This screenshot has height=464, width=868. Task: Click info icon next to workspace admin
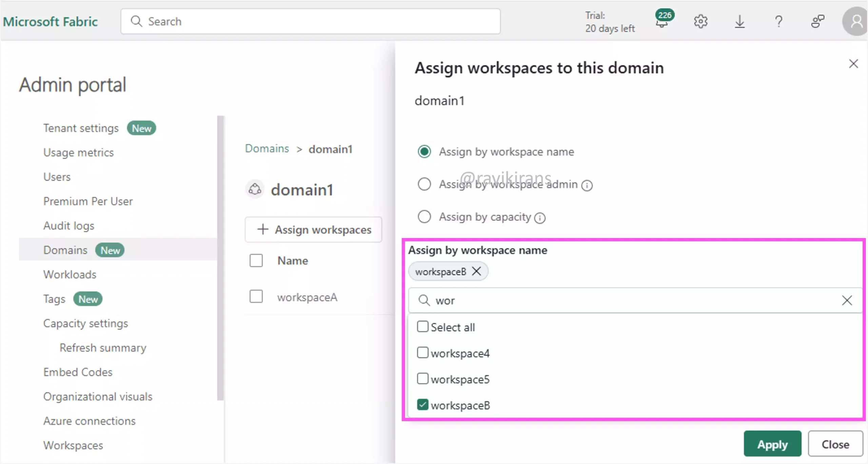pyautogui.click(x=587, y=185)
